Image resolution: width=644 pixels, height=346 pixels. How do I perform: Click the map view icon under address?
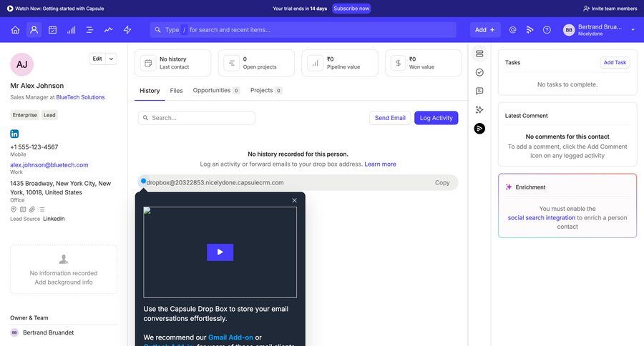(23, 209)
